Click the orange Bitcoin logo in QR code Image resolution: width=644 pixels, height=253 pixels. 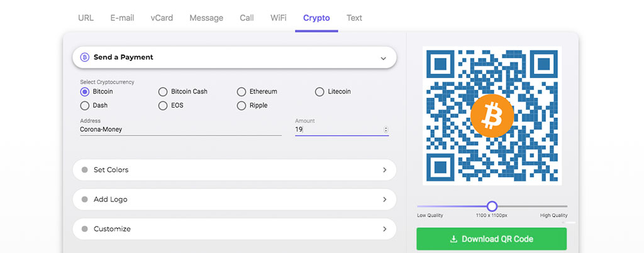[x=492, y=116]
